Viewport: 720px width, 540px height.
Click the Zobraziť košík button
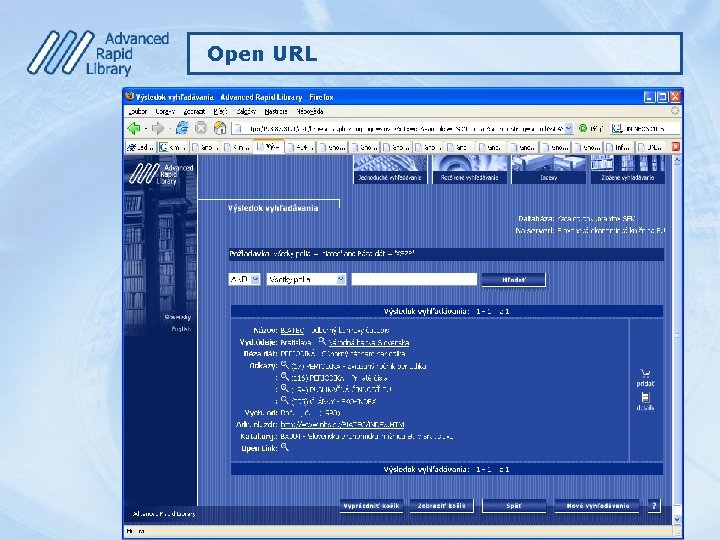click(x=441, y=506)
